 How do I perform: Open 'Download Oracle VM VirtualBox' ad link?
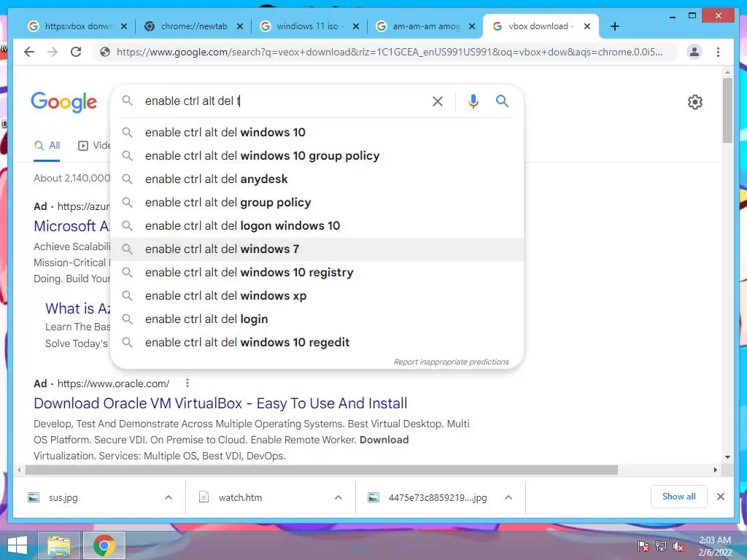(220, 403)
